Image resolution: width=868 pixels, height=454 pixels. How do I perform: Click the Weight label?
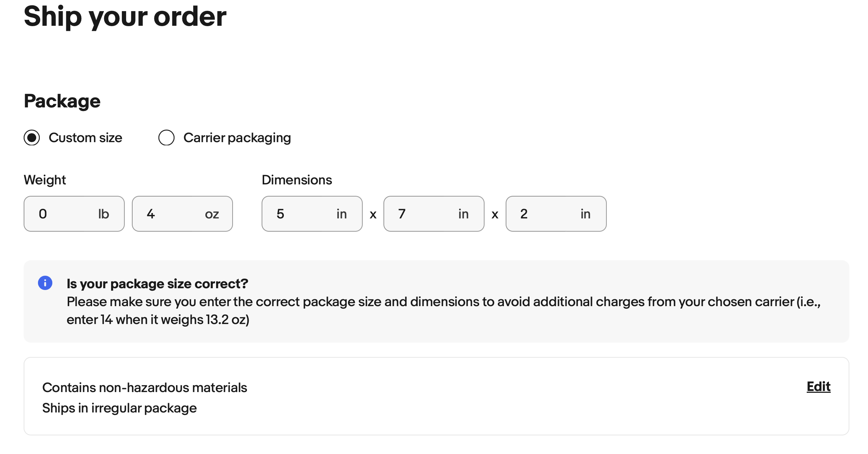(45, 180)
